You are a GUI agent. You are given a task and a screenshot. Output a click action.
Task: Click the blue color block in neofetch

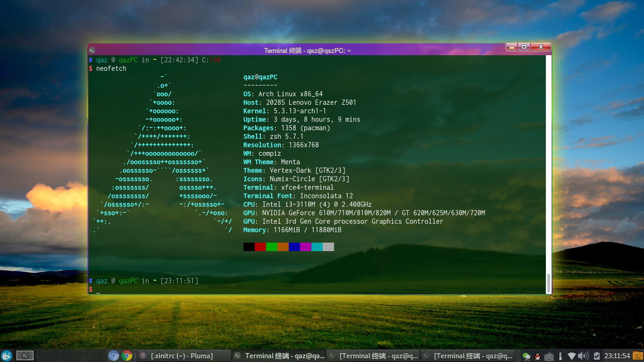pos(294,247)
